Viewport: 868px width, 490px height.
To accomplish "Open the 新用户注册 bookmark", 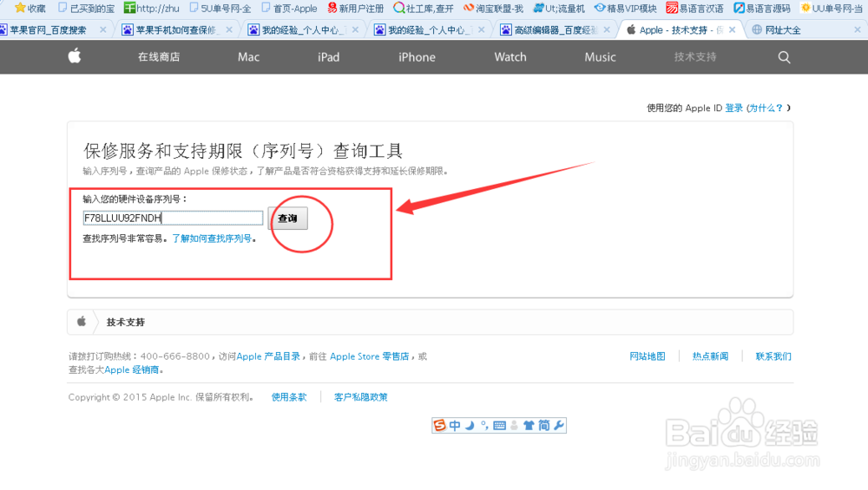I will pos(355,9).
